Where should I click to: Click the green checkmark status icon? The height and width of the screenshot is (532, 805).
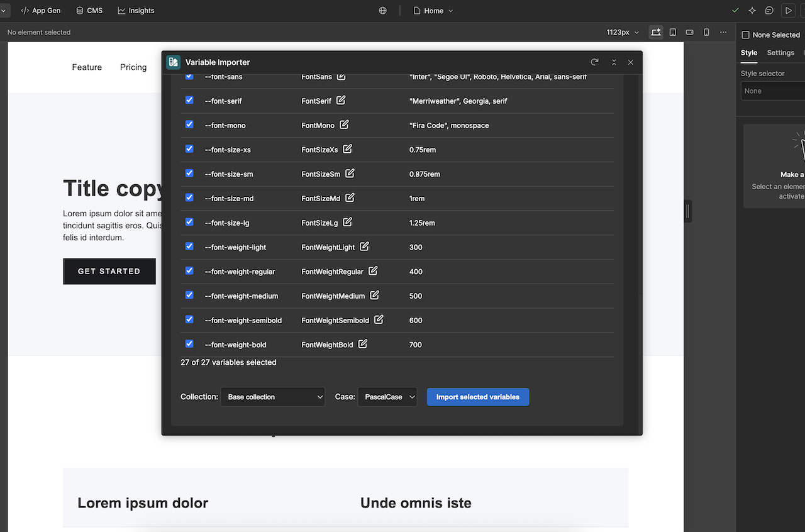(x=735, y=11)
